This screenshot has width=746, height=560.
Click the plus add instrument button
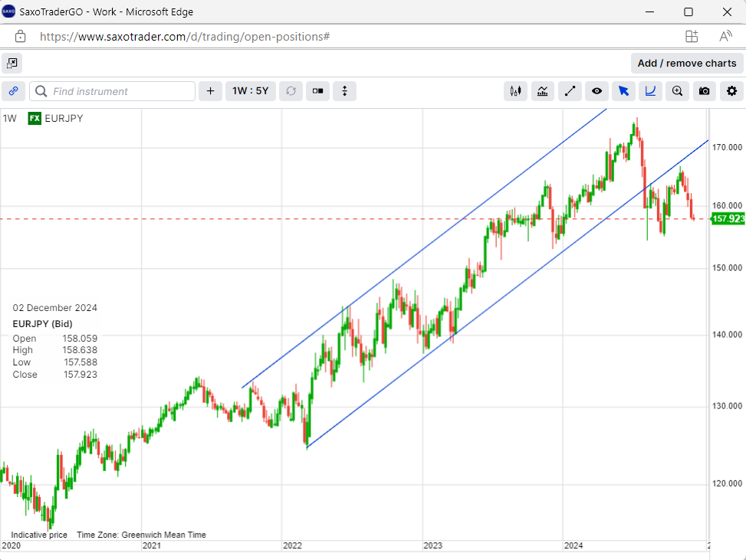pos(210,91)
